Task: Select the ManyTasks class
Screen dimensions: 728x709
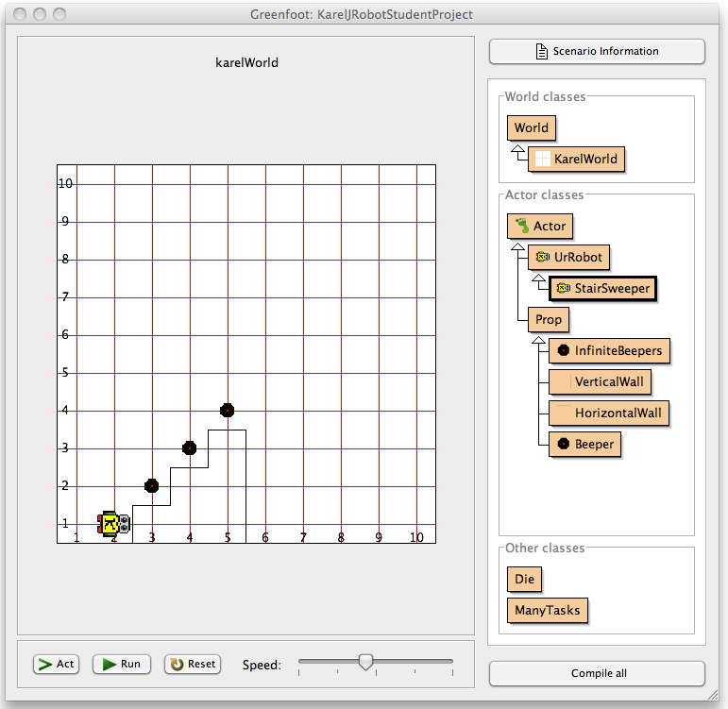Action: pyautogui.click(x=548, y=611)
